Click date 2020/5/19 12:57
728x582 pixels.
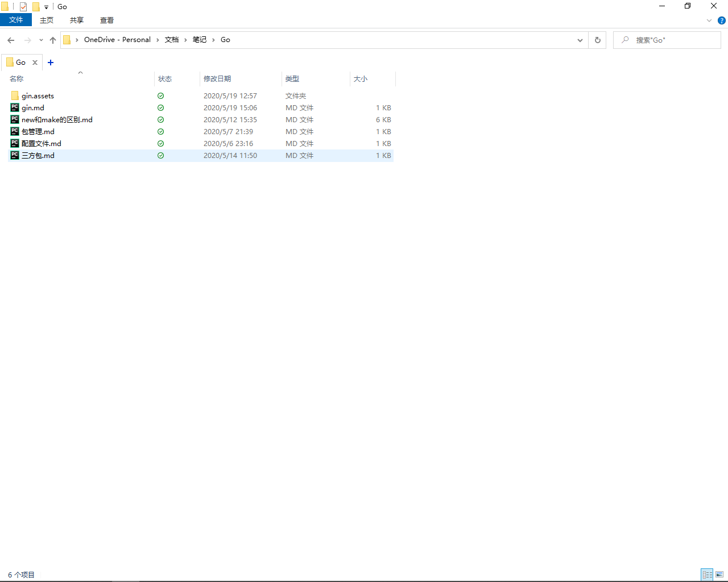click(230, 96)
